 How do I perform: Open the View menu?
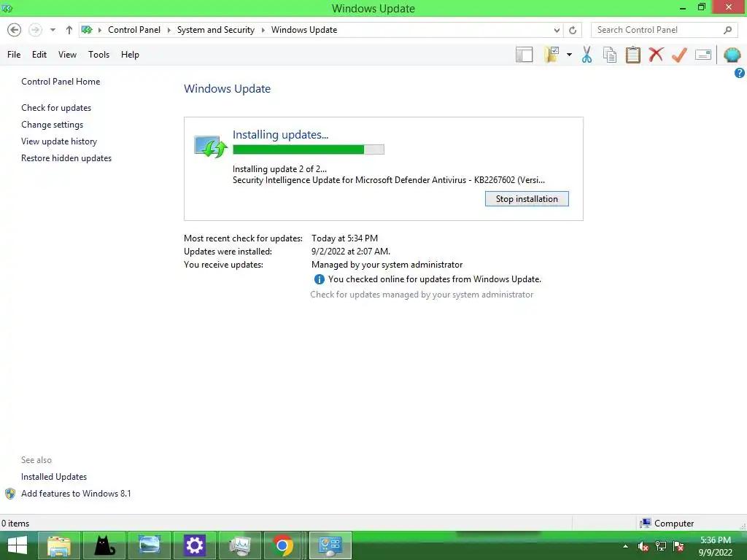pos(67,55)
